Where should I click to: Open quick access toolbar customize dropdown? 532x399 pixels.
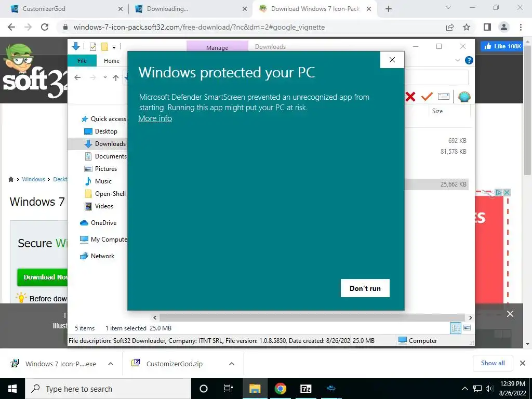(x=114, y=47)
